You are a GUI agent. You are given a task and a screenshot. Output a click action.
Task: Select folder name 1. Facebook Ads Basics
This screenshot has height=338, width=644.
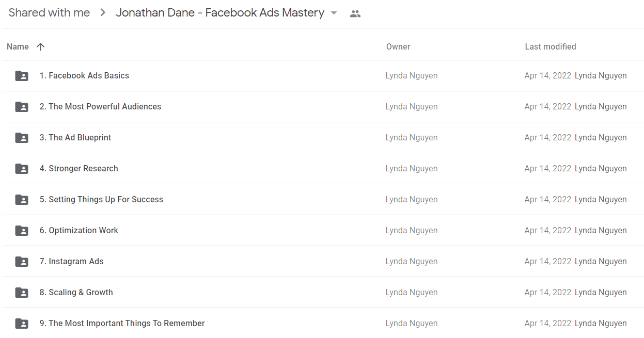[84, 75]
